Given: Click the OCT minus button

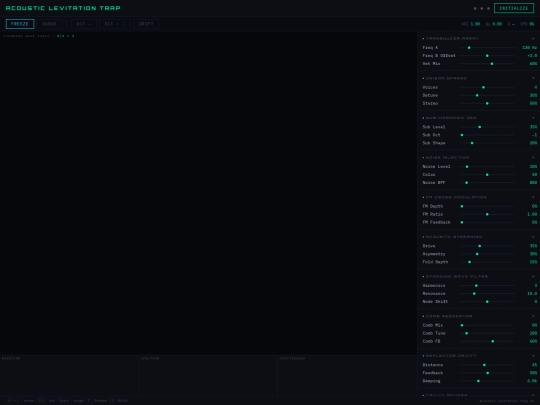Looking at the screenshot, I should point(84,24).
